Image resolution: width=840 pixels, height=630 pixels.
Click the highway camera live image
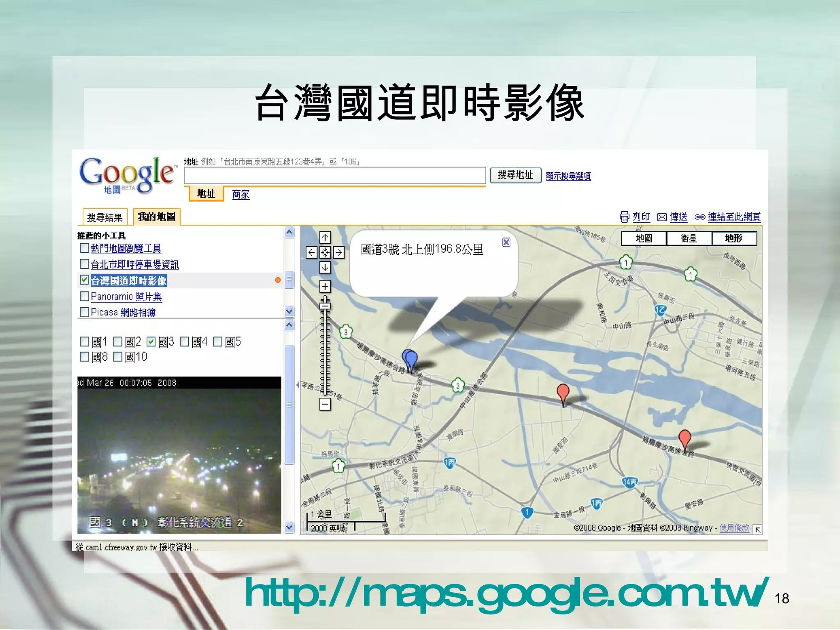click(x=179, y=455)
